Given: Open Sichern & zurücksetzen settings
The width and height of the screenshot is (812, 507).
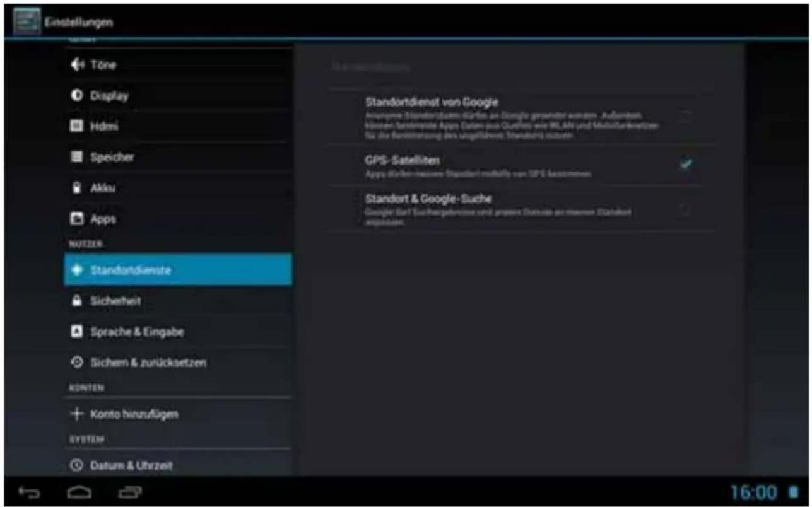Looking at the screenshot, I should (178, 363).
